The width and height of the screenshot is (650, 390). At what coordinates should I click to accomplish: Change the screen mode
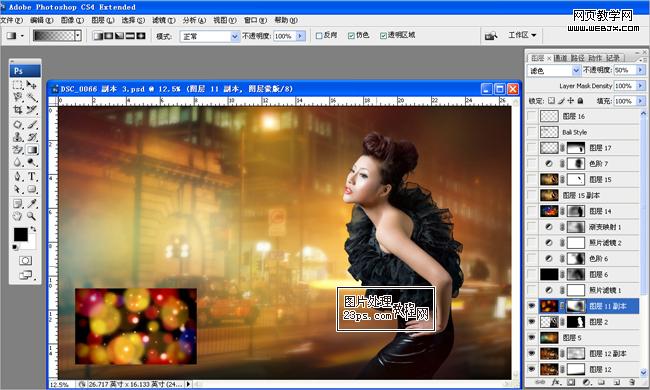(x=25, y=274)
